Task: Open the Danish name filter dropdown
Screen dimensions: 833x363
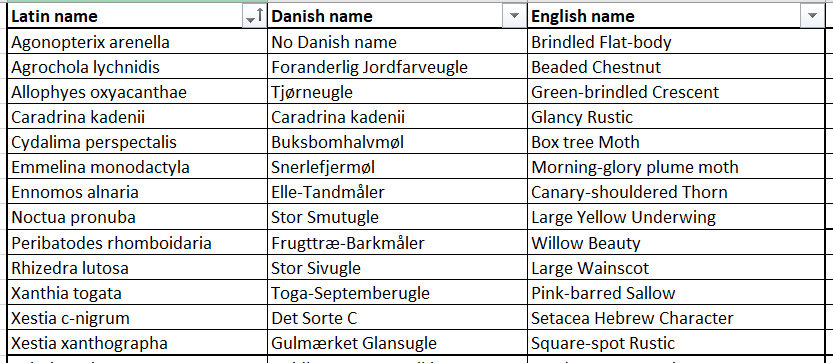Action: pyautogui.click(x=514, y=16)
